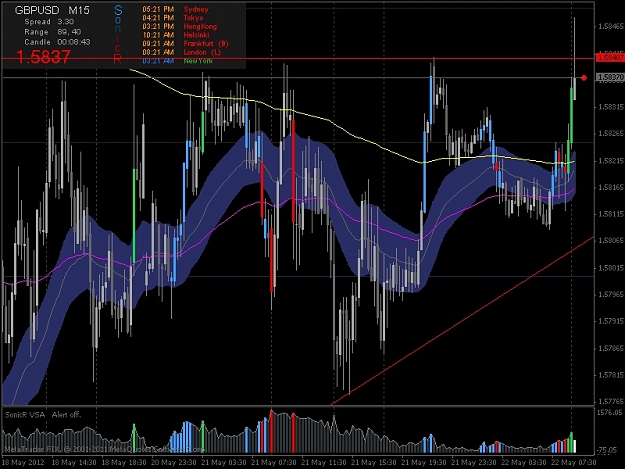This screenshot has width=625, height=469.
Task: Click the 1.57765 price scale label
Action: tap(611, 401)
